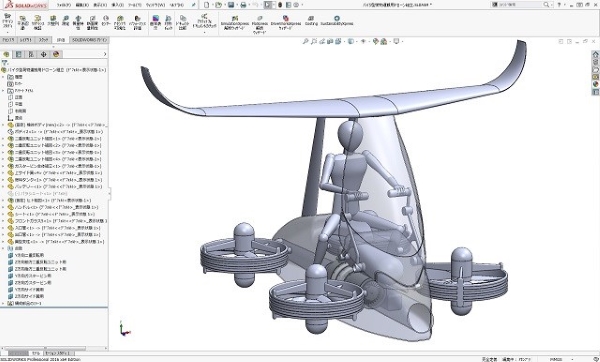Viewport: 600px width, 362px height.
Task: Open the 編集(E) menu
Action: (82, 5)
